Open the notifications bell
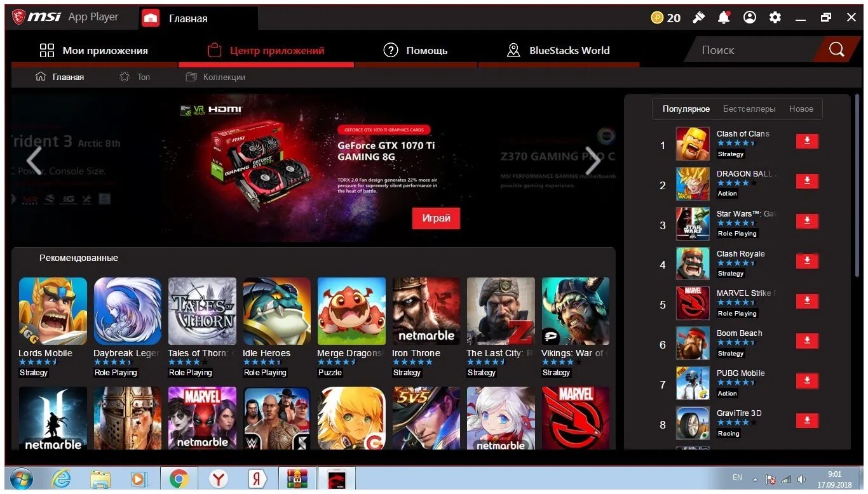Viewport: 868px width, 494px height. (x=724, y=18)
